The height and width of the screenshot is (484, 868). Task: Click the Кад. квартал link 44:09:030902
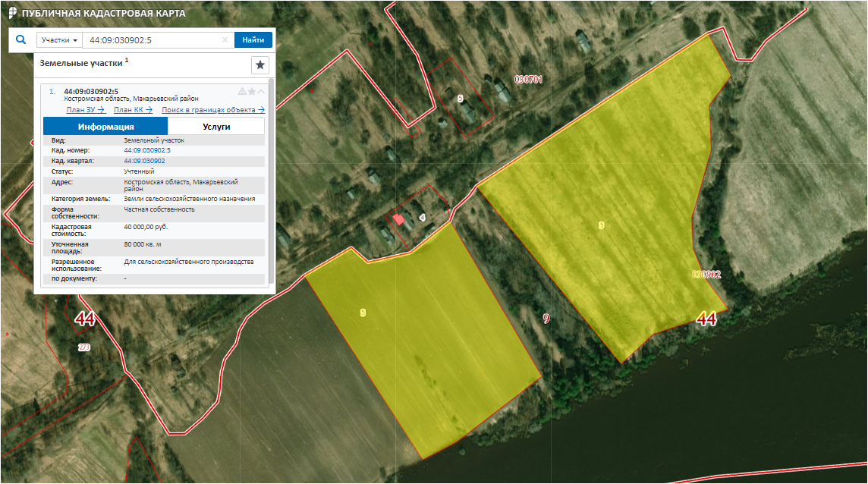[144, 161]
